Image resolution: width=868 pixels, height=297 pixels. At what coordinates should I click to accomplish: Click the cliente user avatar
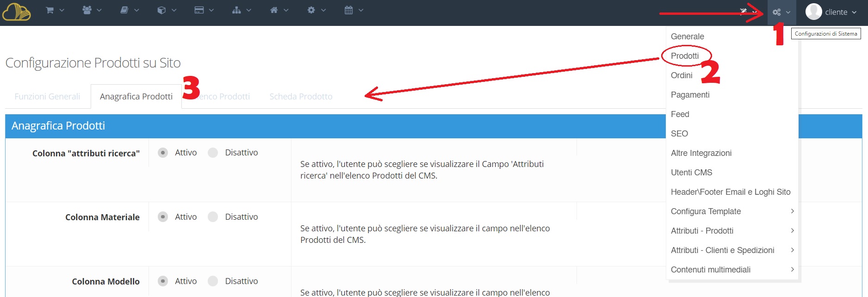[x=814, y=12]
